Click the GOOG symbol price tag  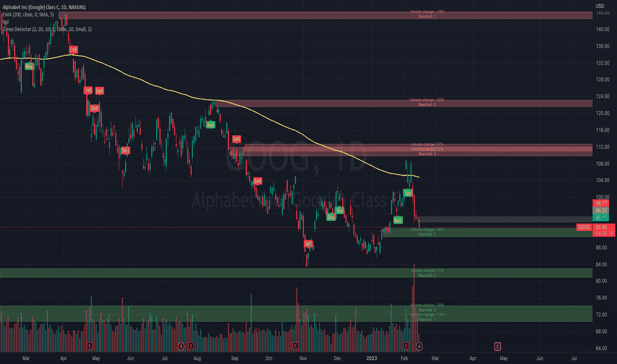[584, 228]
